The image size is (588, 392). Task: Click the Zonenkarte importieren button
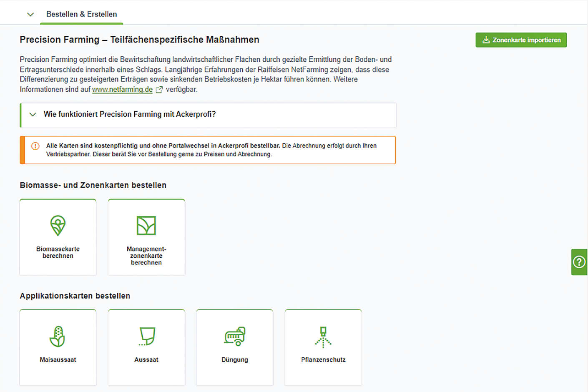point(521,40)
